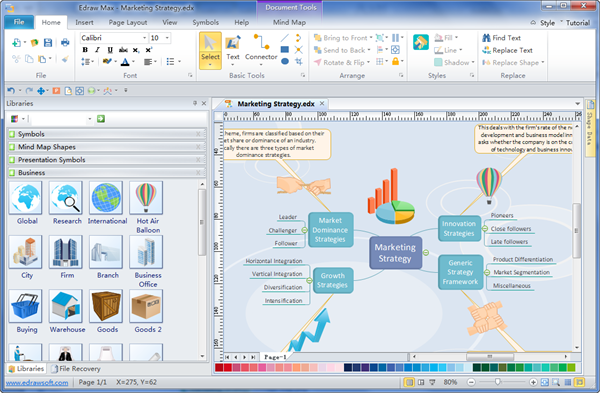Select the Connector tool
The height and width of the screenshot is (393, 600).
pyautogui.click(x=261, y=49)
